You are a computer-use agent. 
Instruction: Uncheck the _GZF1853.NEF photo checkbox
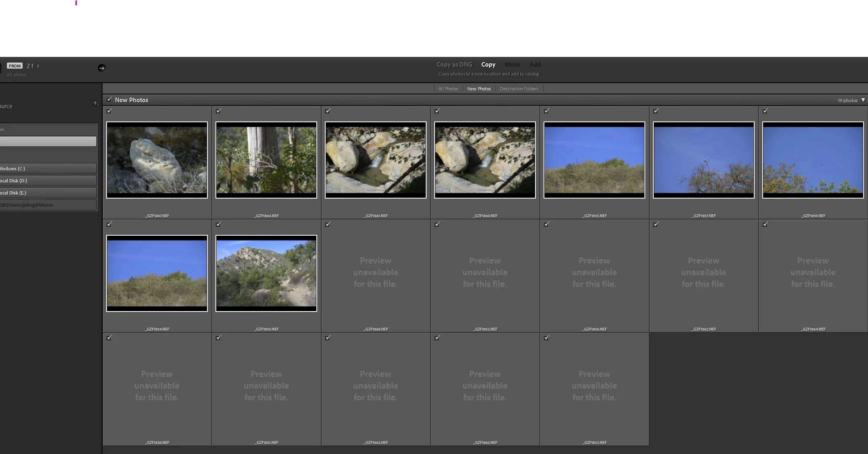point(546,338)
